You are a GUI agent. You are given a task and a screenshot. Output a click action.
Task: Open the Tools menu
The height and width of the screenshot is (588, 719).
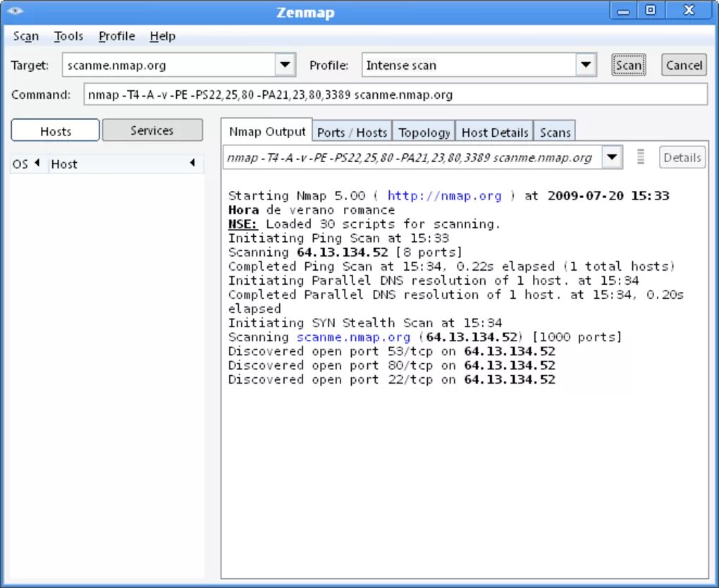pyautogui.click(x=68, y=36)
